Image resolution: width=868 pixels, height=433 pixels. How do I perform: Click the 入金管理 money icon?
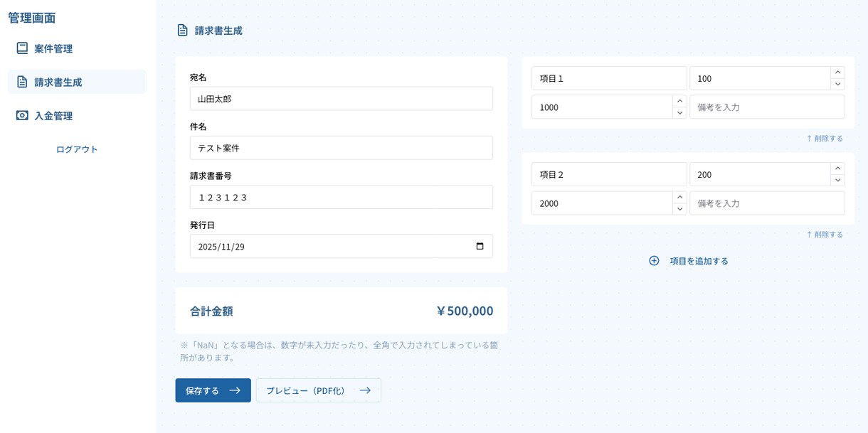pos(22,115)
